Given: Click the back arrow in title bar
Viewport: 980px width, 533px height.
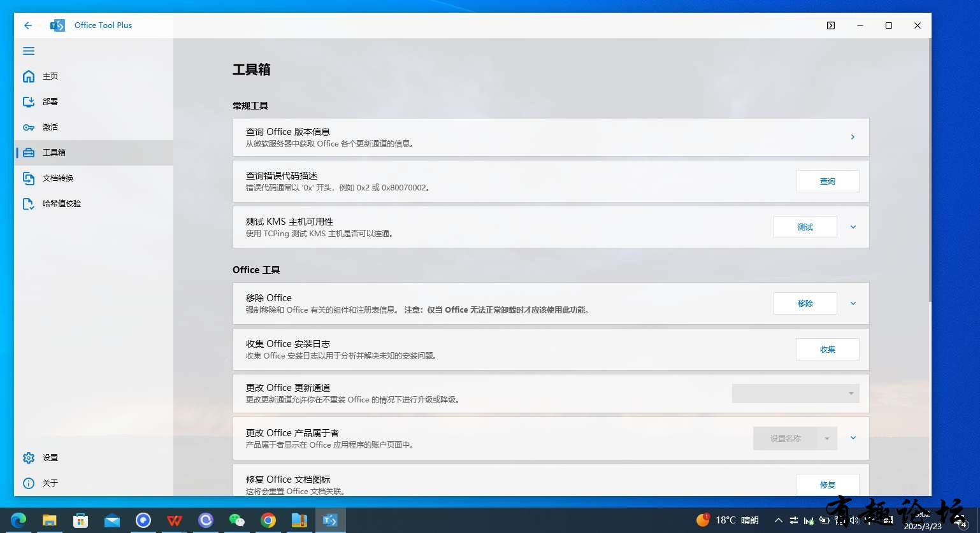Looking at the screenshot, I should (28, 25).
